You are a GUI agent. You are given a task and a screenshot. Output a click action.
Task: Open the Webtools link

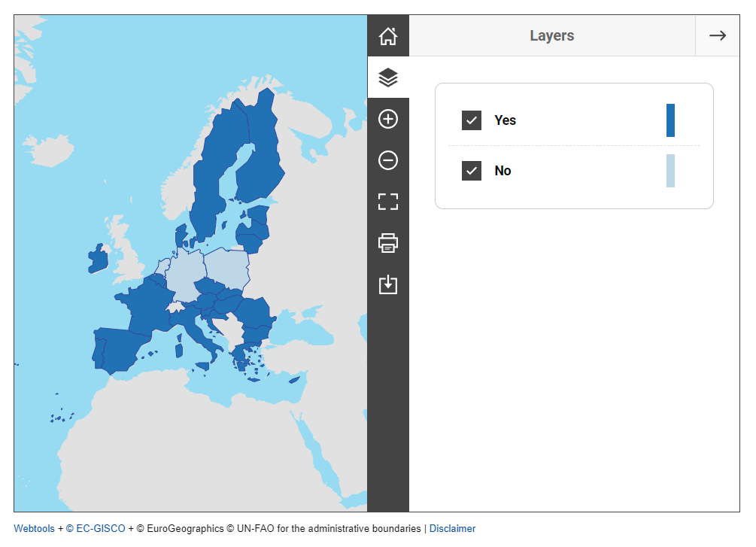[34, 529]
